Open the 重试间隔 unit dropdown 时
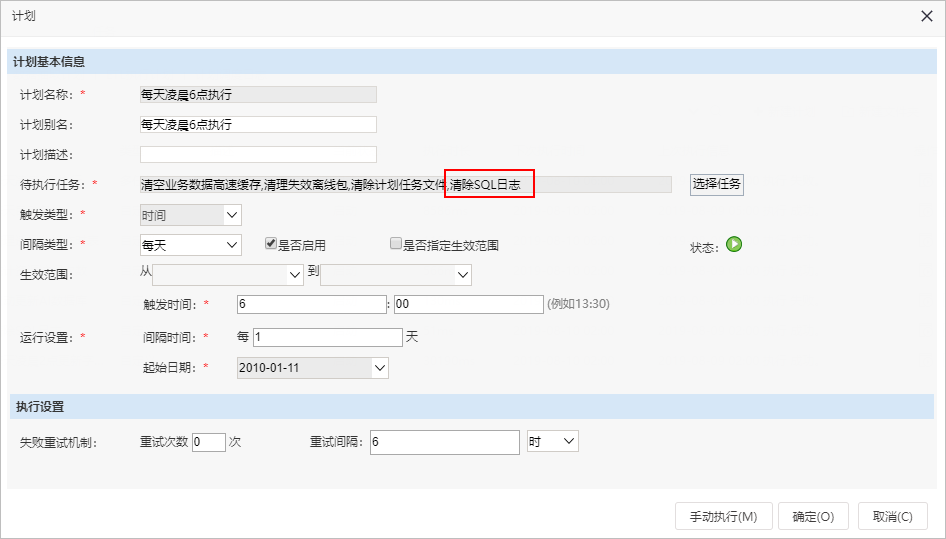 pyautogui.click(x=553, y=441)
